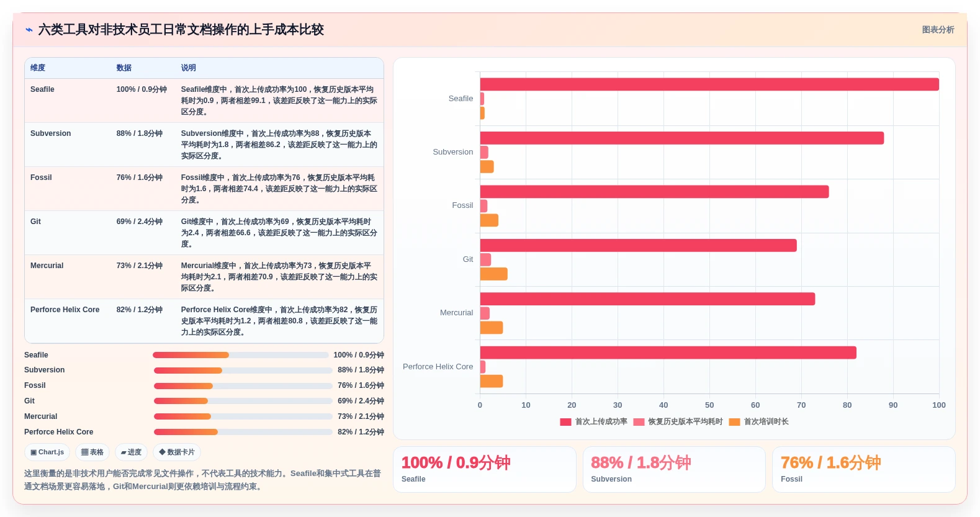Viewport: 980px width, 517px height.
Task: Open the Seafile 100% / 0.9分钟 data card
Action: pyautogui.click(x=485, y=470)
